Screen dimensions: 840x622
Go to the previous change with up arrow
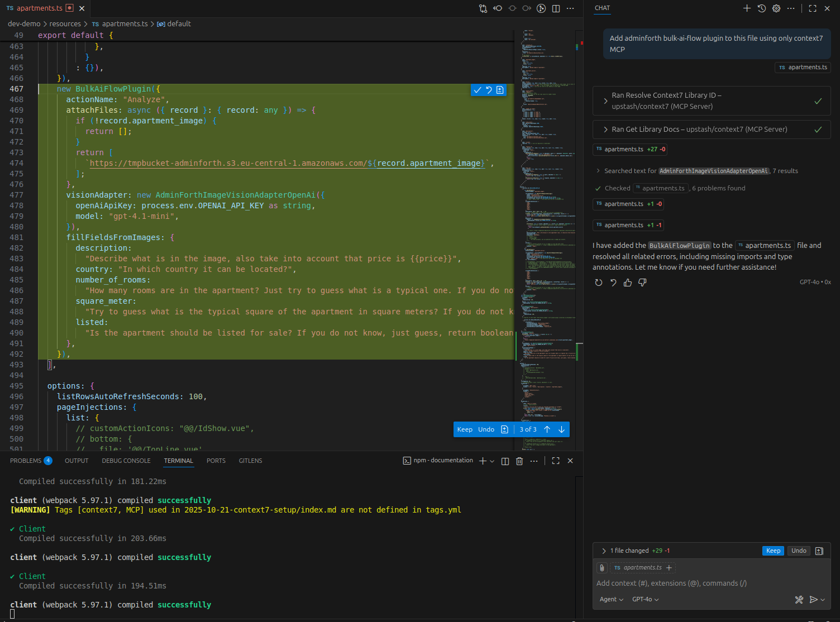tap(547, 429)
